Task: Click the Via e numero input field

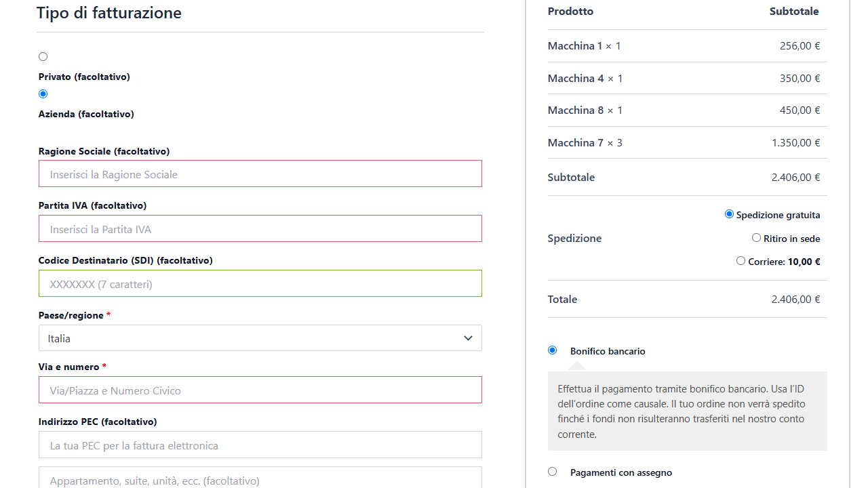Action: coord(260,390)
